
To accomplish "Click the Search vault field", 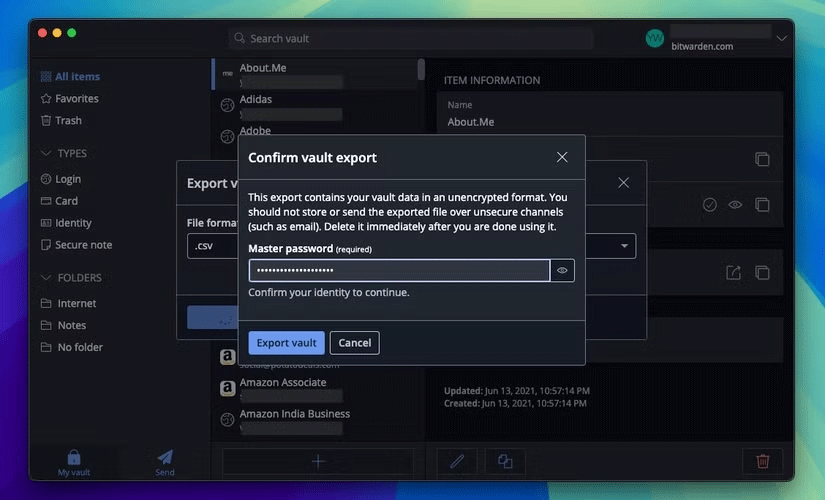I will (411, 38).
